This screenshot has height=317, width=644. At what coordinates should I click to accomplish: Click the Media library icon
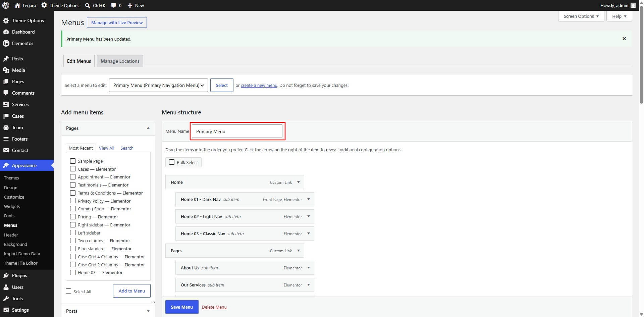pos(6,70)
